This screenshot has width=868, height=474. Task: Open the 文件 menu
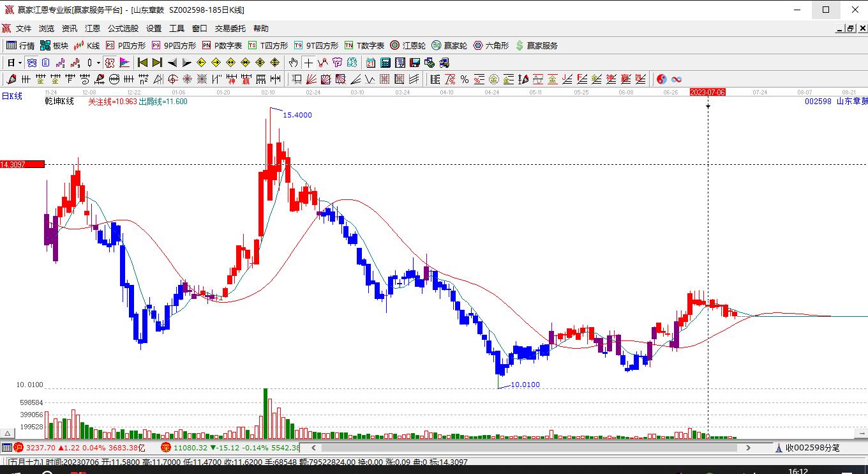(24, 29)
